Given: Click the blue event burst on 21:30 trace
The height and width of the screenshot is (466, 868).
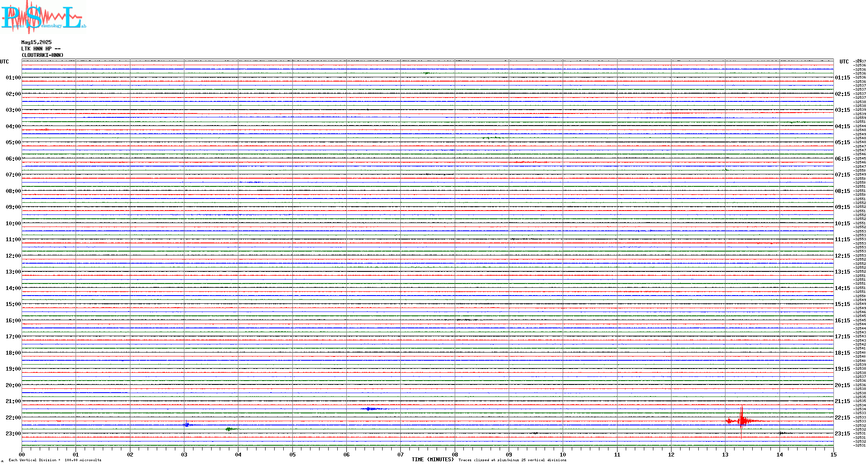Looking at the screenshot, I should click(371, 409).
